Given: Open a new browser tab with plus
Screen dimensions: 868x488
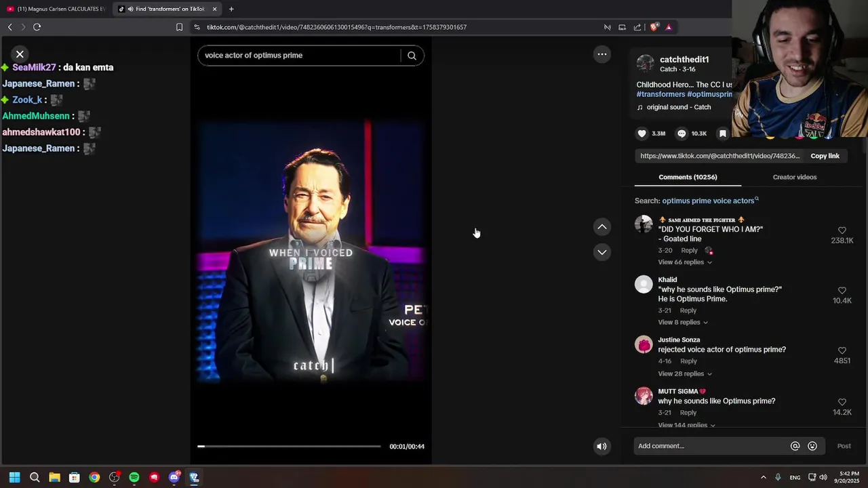Looking at the screenshot, I should tap(231, 9).
